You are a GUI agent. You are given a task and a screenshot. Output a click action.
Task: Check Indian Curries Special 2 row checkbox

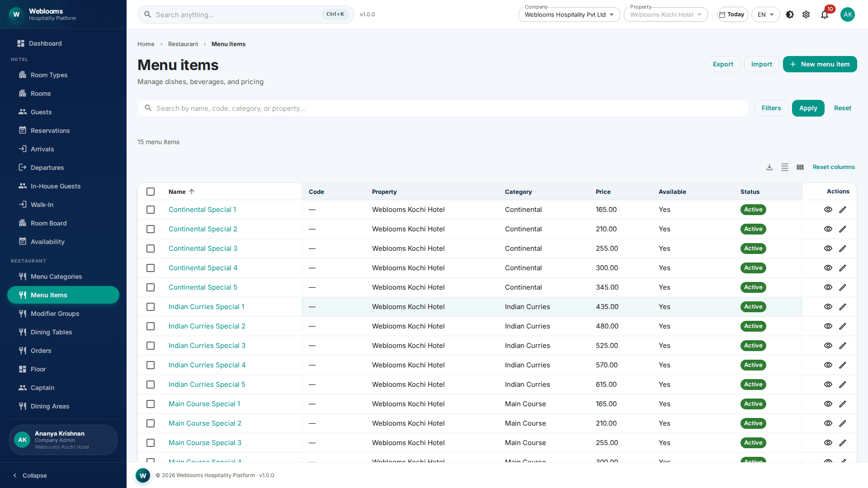coord(151,326)
